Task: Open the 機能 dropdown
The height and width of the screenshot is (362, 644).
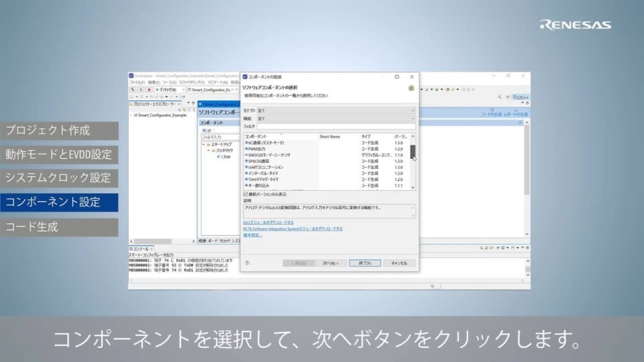Action: click(335, 118)
